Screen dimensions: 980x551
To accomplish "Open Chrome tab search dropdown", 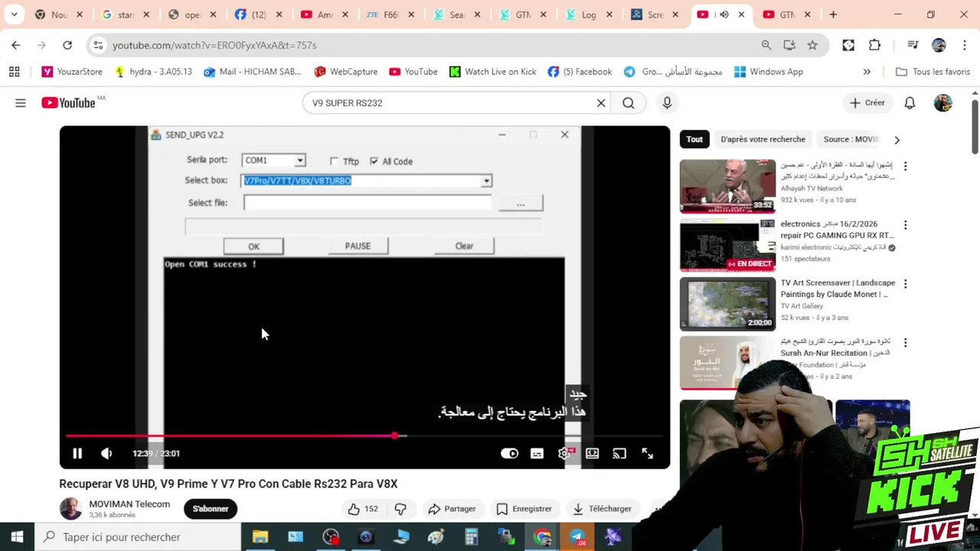I will point(14,14).
